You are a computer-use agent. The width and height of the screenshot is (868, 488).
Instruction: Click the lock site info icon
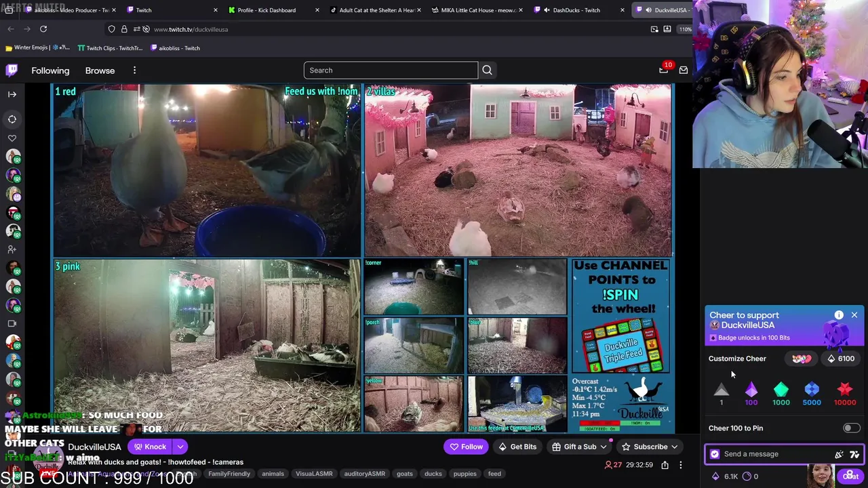pyautogui.click(x=124, y=29)
